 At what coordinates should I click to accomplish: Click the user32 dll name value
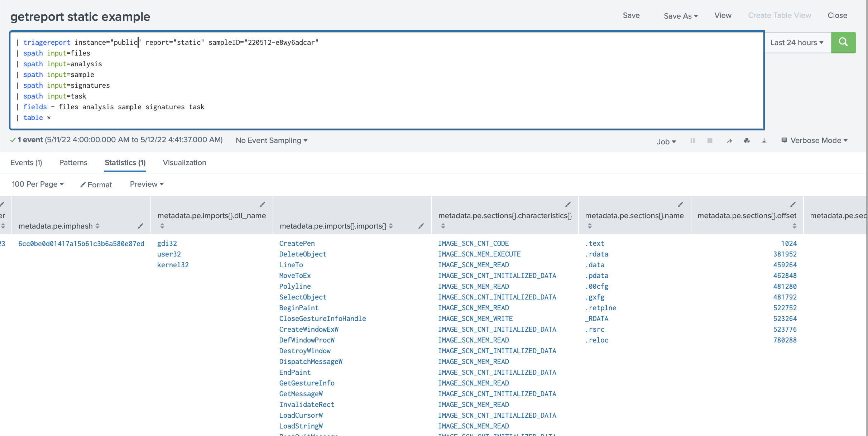click(169, 254)
